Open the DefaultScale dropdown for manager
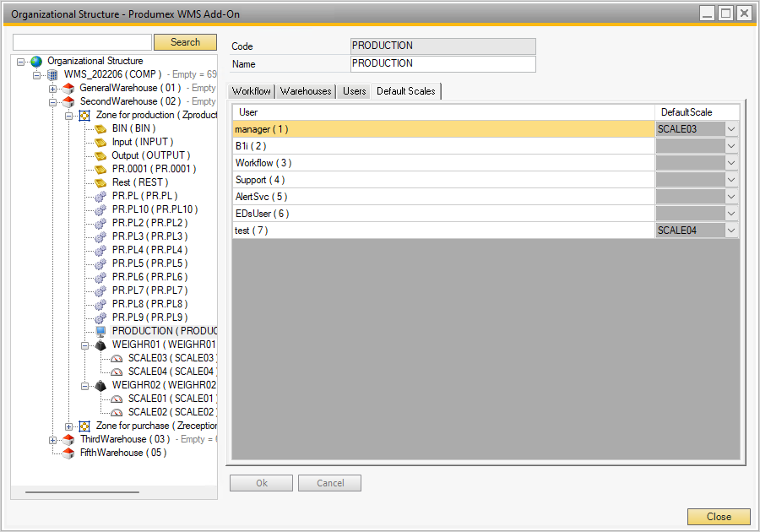This screenshot has height=532, width=760. pos(732,128)
